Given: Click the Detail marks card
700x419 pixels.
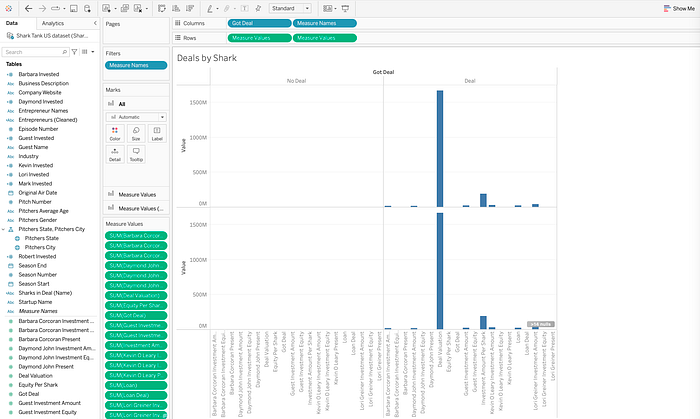Looking at the screenshot, I should pyautogui.click(x=115, y=154).
